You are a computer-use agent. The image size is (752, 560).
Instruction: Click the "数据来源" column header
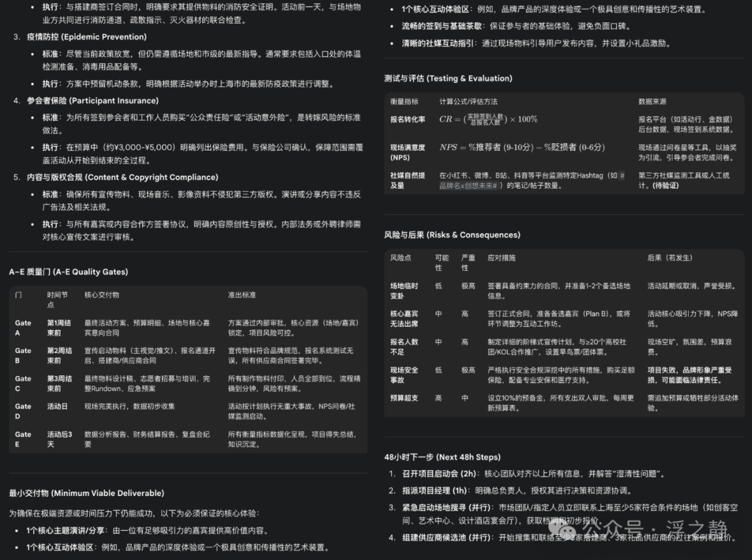tap(652, 102)
